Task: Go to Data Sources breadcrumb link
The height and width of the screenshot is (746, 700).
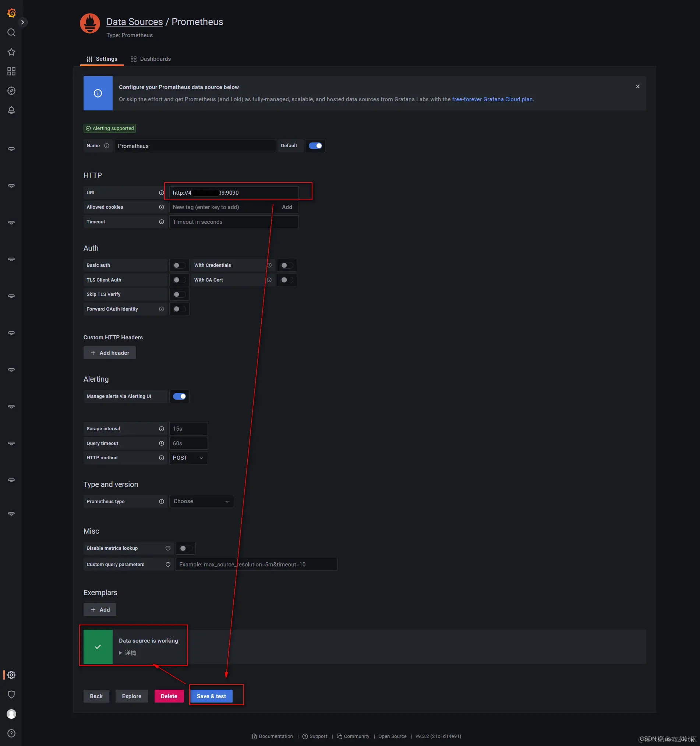Action: click(135, 22)
